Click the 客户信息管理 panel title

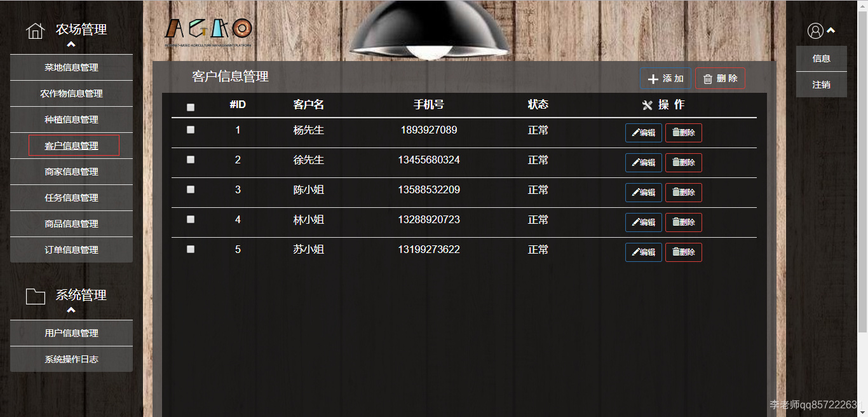point(231,77)
